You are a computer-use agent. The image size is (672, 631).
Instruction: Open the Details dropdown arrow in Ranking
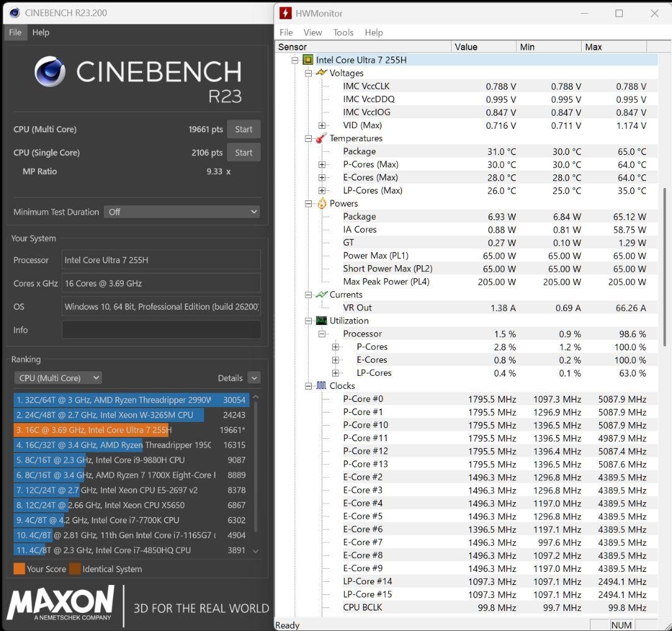[254, 378]
